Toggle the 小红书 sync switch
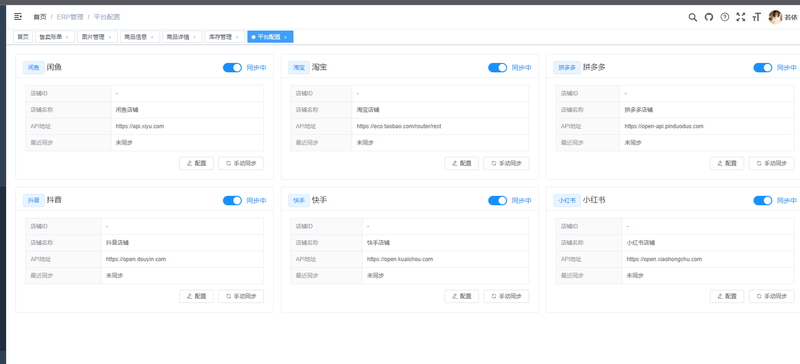The image size is (800, 364). coord(763,200)
